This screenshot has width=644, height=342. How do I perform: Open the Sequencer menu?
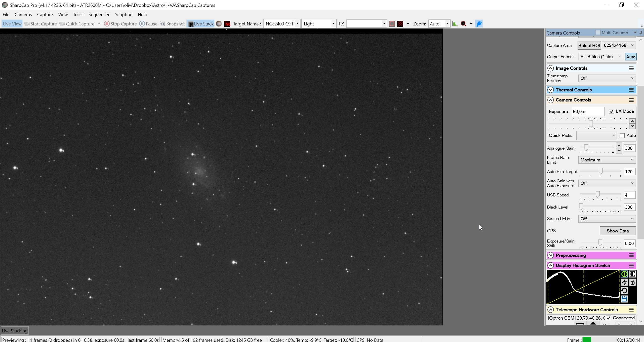99,14
